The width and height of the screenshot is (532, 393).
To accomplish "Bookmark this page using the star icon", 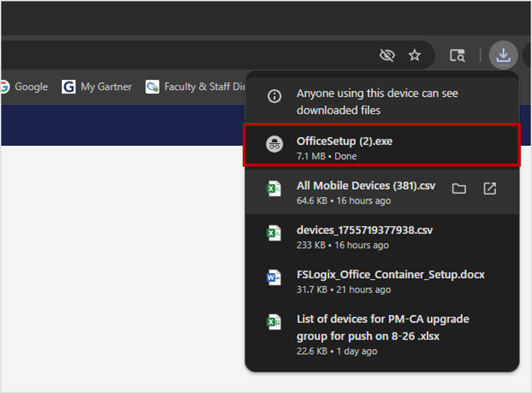I will (415, 55).
